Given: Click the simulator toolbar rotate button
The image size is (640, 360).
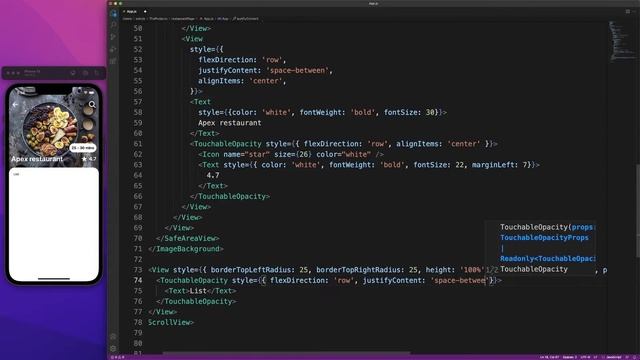Looking at the screenshot, I should pos(97,73).
